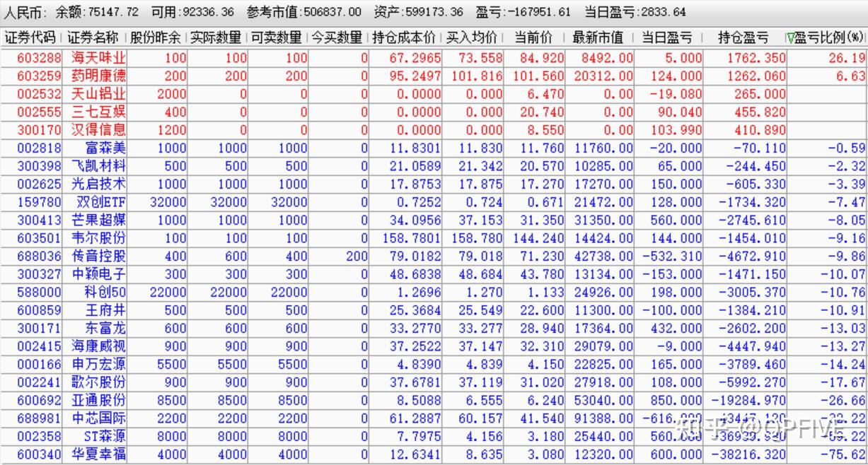Viewport: 868px width, 465px height.
Task: Select the 传音控股 stock row
Action: click(434, 257)
